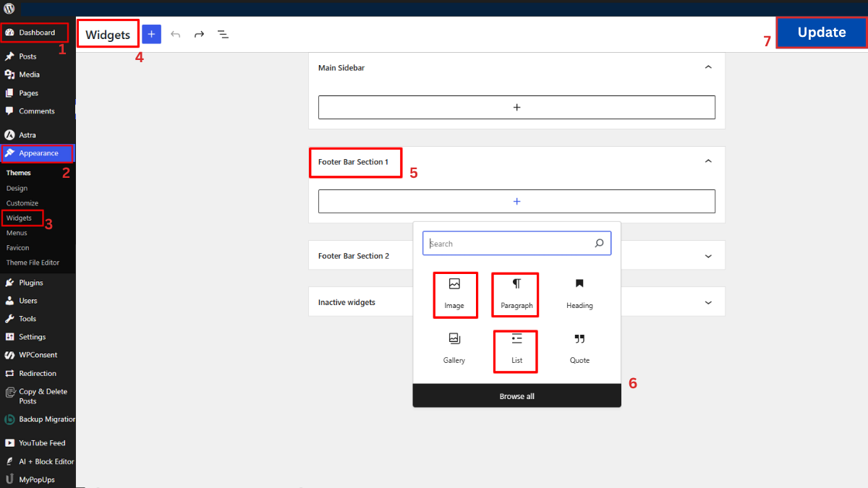Open the document overview list icon

tap(223, 34)
